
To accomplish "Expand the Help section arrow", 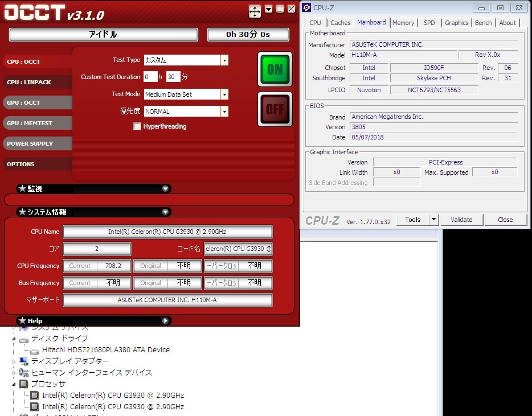I will tap(165, 321).
